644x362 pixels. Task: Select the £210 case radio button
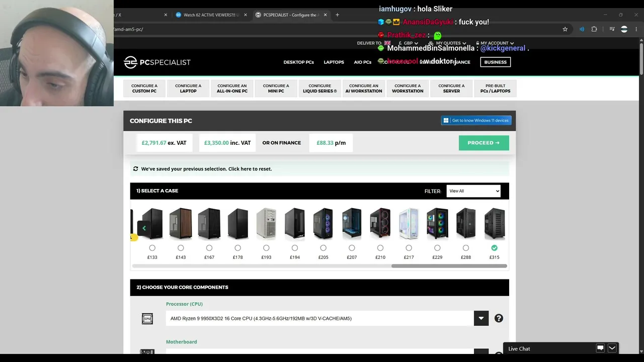380,248
